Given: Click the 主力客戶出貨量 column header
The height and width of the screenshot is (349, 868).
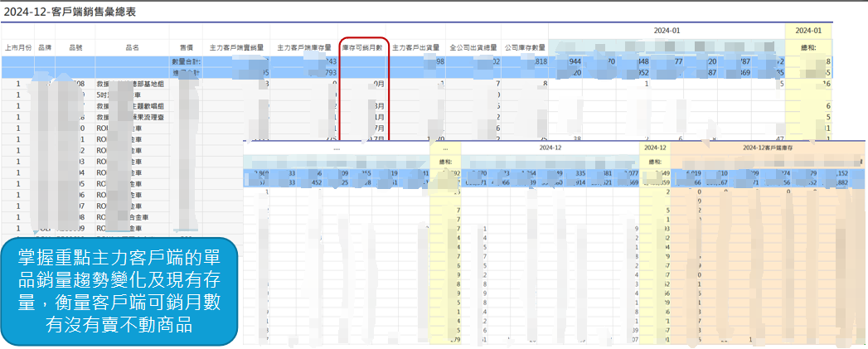Looking at the screenshot, I should click(418, 48).
